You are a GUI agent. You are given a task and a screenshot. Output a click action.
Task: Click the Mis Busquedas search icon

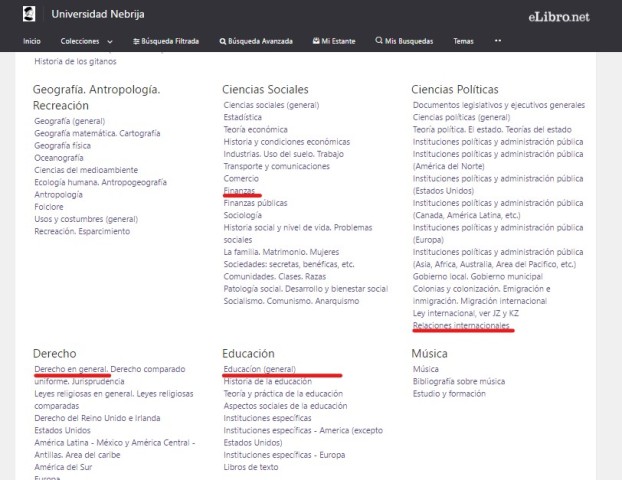coord(379,40)
